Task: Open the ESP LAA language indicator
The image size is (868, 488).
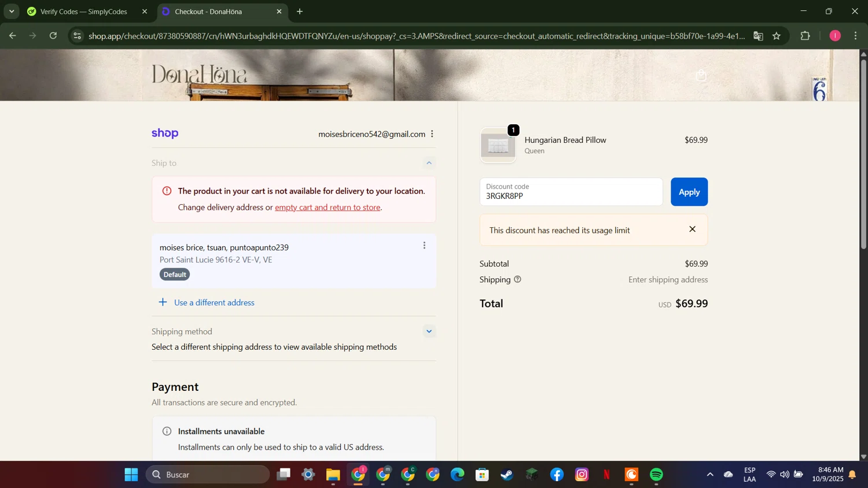Action: click(750, 475)
